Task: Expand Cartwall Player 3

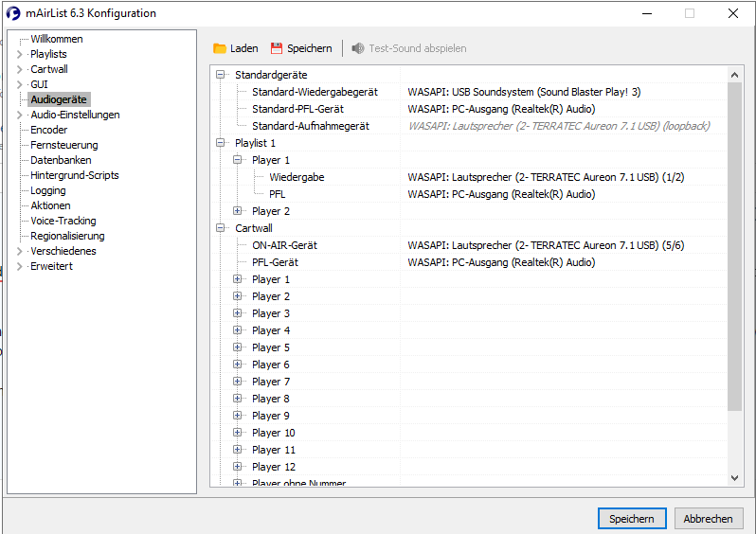Action: (x=237, y=312)
